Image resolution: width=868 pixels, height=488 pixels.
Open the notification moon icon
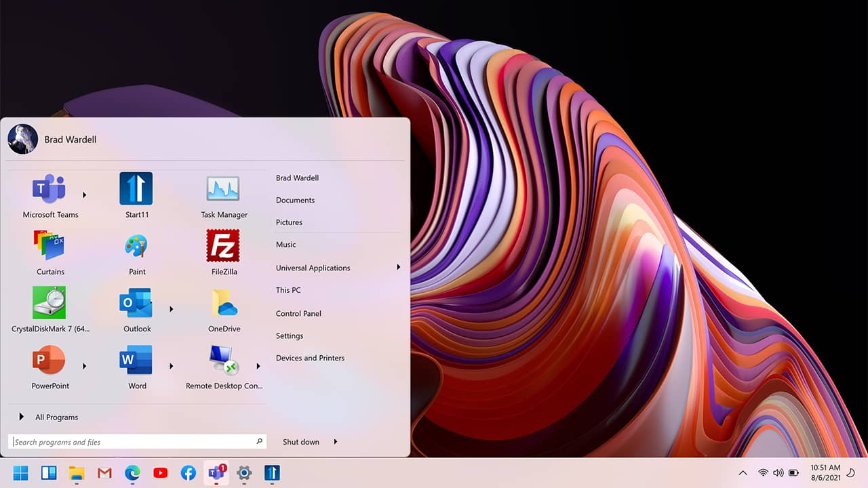[x=851, y=473]
